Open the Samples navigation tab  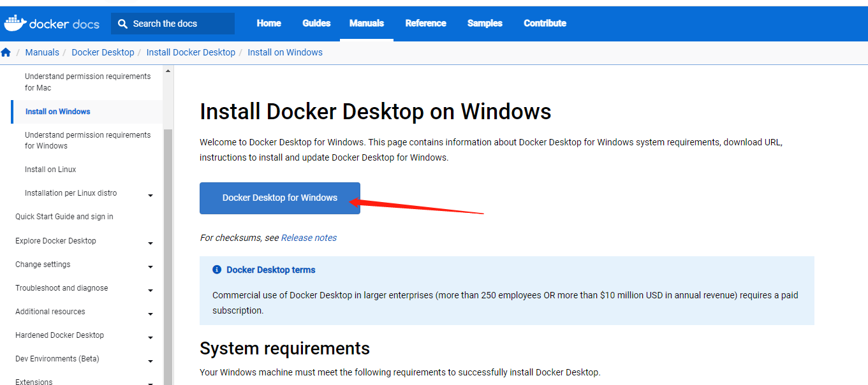click(x=485, y=23)
